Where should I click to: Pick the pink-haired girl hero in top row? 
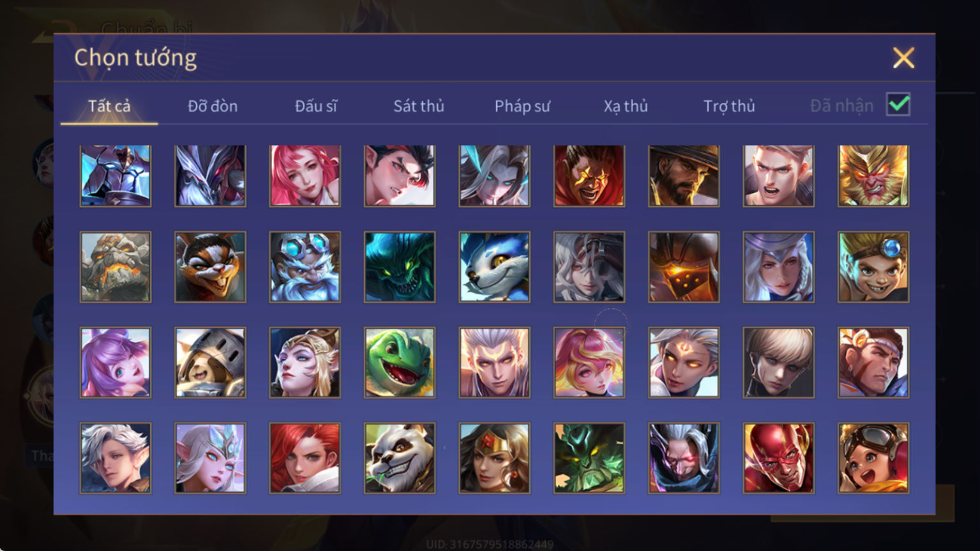pos(305,176)
